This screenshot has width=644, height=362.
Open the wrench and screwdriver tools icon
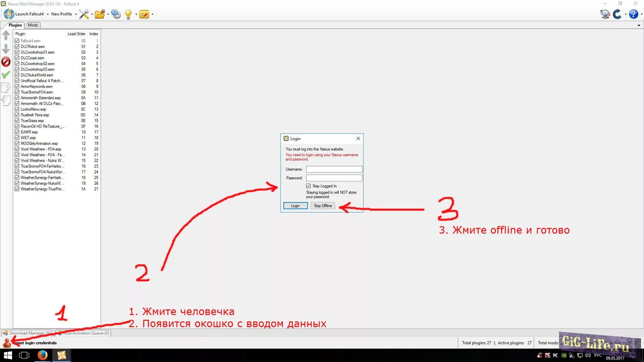[84, 14]
